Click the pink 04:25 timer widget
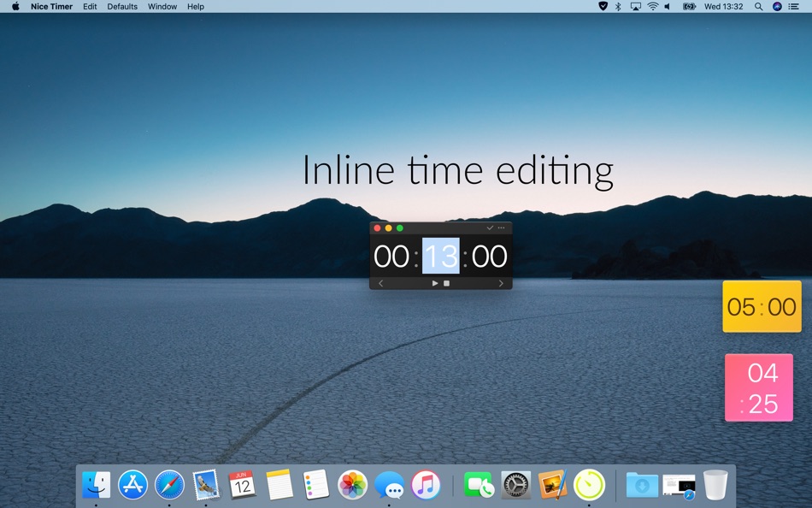 tap(759, 387)
